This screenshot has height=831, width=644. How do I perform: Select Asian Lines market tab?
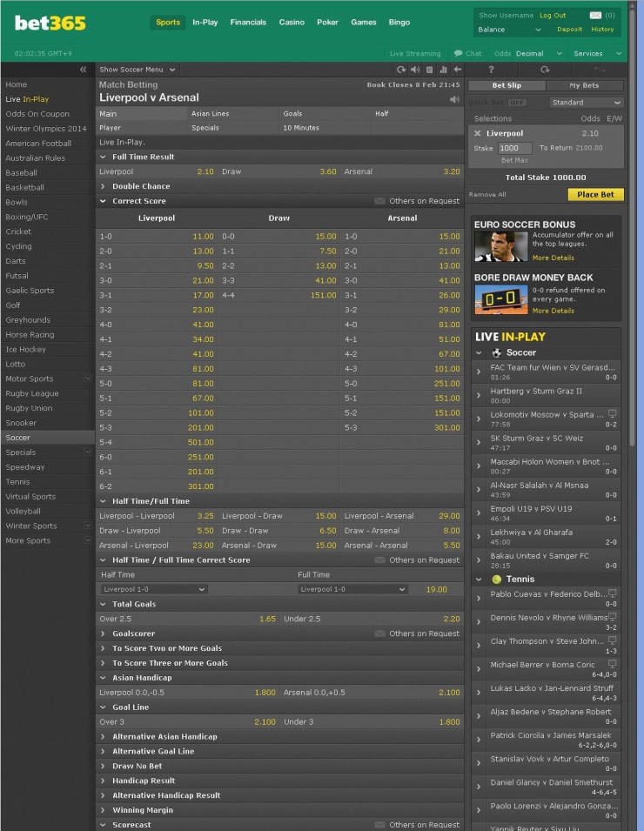[x=233, y=113]
